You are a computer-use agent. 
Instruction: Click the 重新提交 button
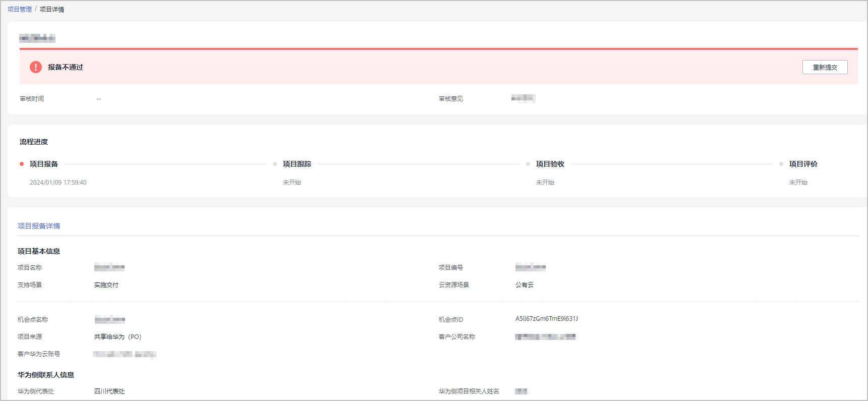coord(825,67)
